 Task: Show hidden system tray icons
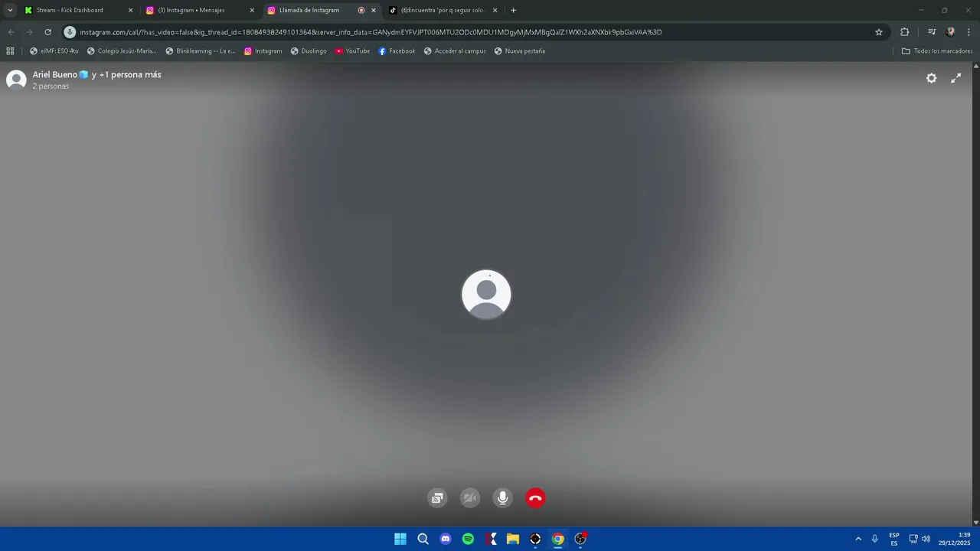858,539
